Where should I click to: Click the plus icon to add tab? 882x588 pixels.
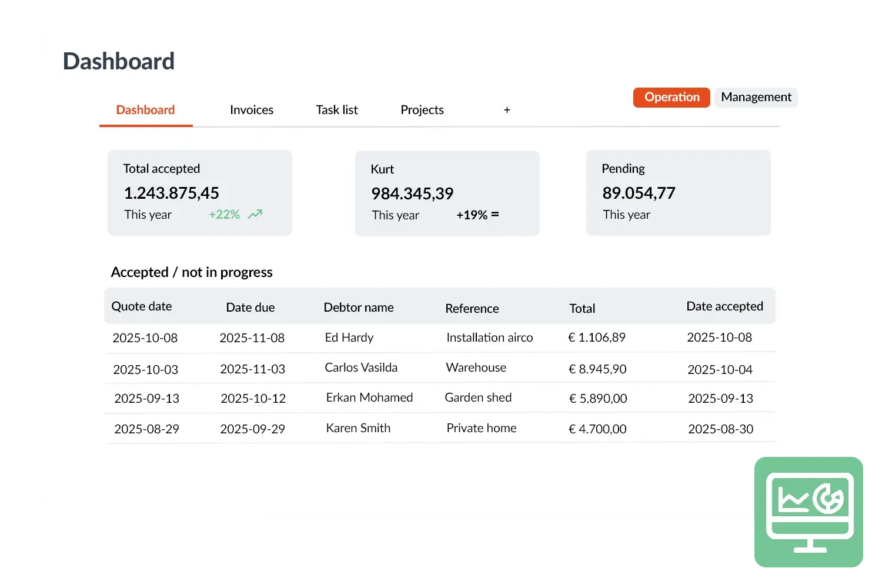[507, 110]
